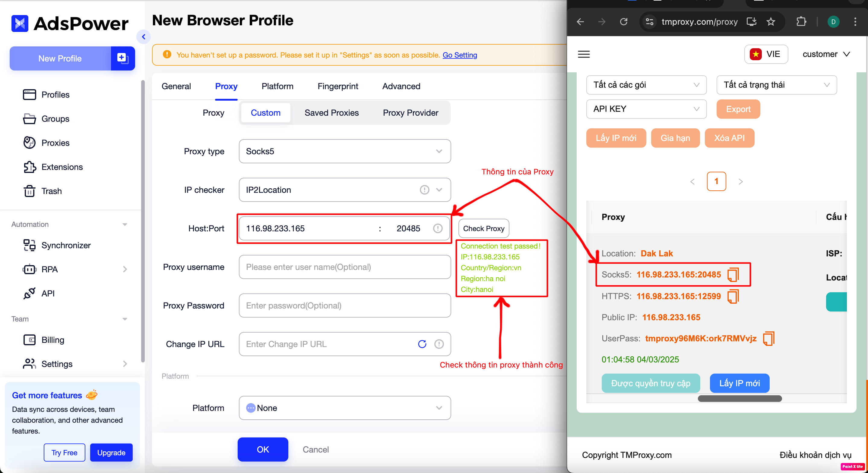The height and width of the screenshot is (473, 868).
Task: Click the Check Proxy button
Action: click(x=483, y=229)
